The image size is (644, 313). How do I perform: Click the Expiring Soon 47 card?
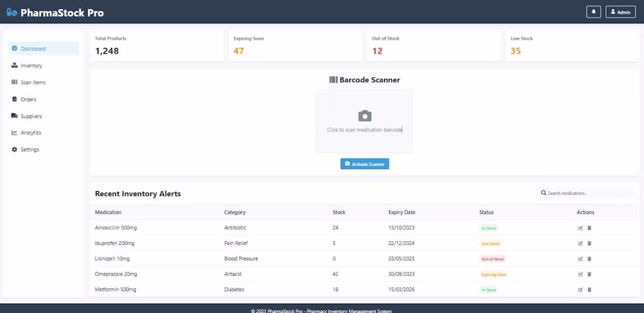(x=295, y=46)
